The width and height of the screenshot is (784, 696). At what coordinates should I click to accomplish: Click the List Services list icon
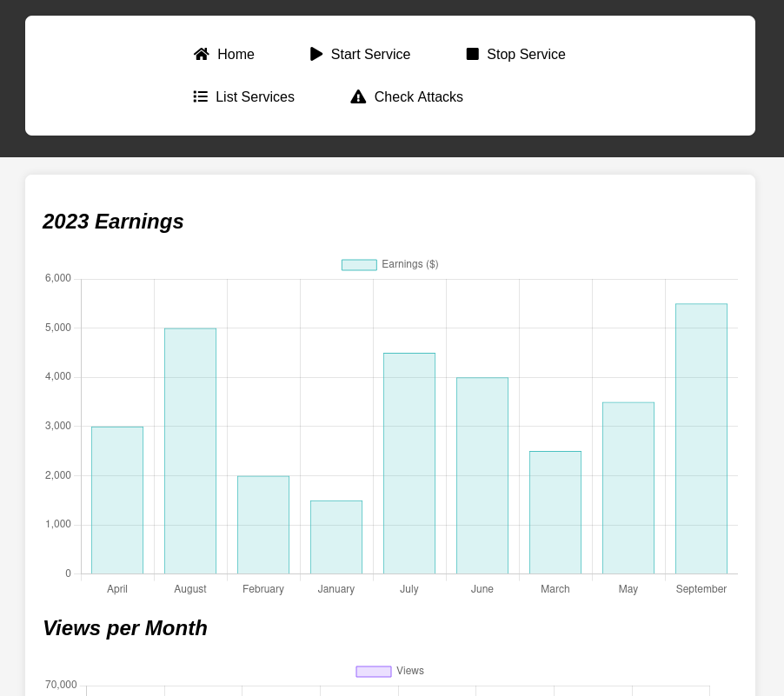coord(201,96)
